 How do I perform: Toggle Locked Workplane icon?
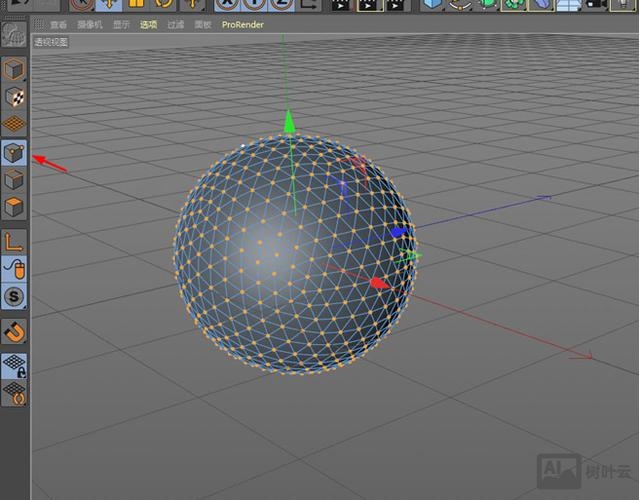click(x=14, y=366)
